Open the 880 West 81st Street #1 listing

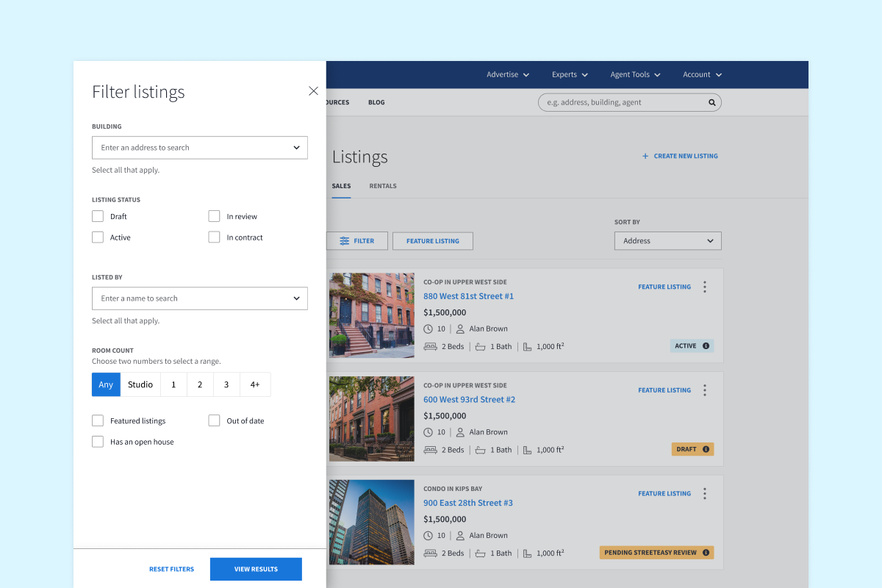[468, 296]
